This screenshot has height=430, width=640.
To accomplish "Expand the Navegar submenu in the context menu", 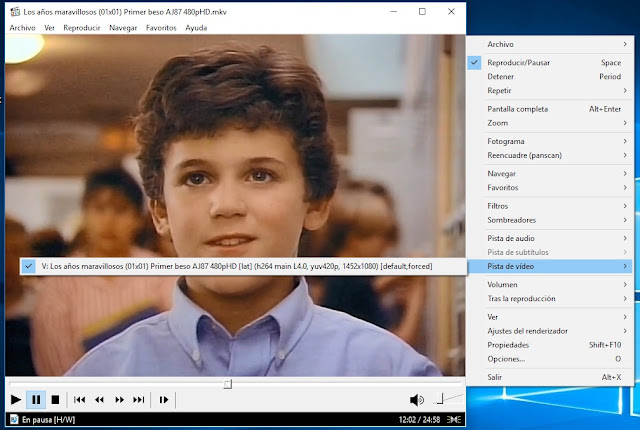I will click(x=550, y=173).
